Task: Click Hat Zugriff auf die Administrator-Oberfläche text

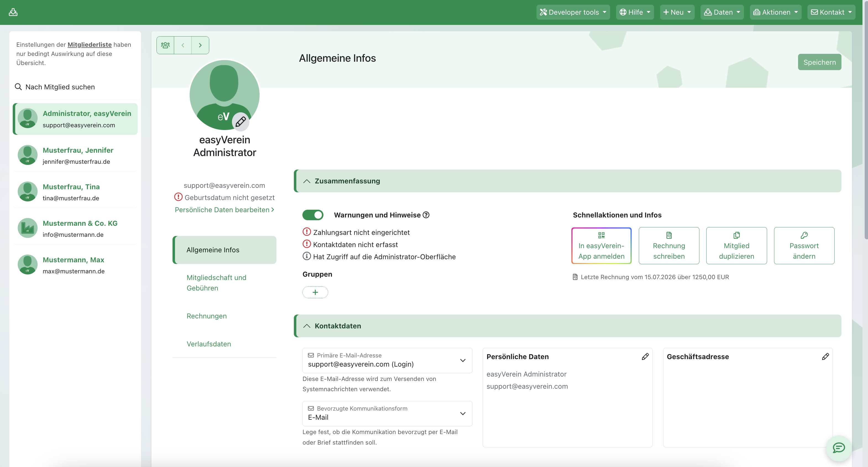Action: tap(384, 256)
